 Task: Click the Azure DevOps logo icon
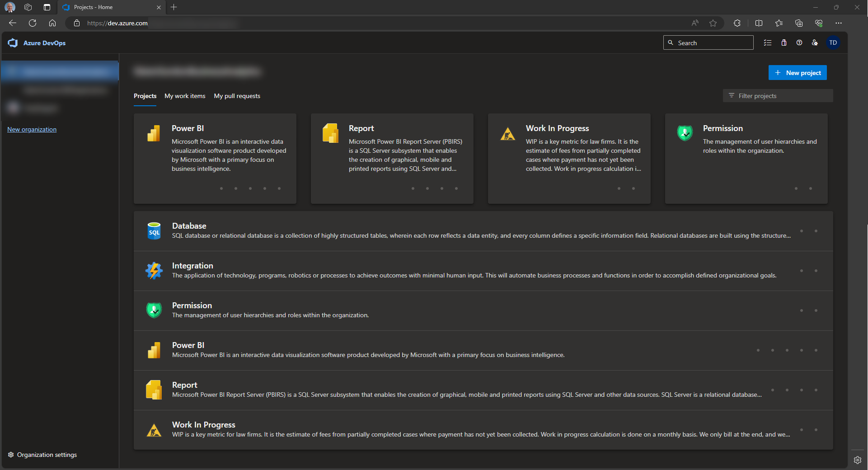point(13,43)
